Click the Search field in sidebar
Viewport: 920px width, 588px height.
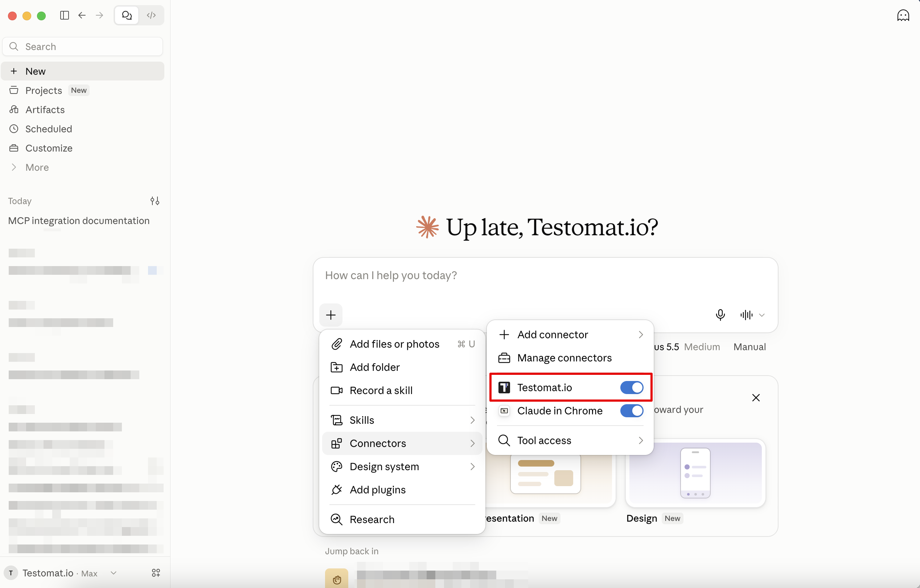pyautogui.click(x=82, y=46)
